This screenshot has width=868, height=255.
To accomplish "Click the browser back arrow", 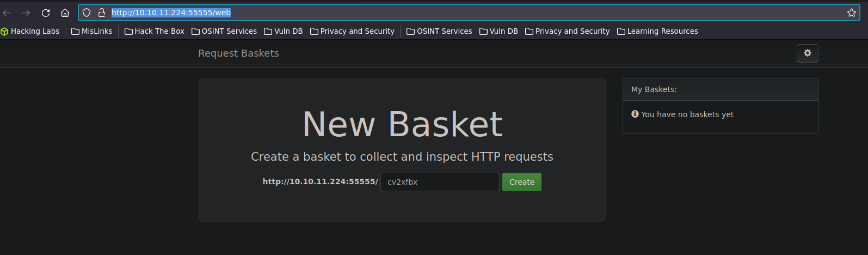I will (x=7, y=13).
